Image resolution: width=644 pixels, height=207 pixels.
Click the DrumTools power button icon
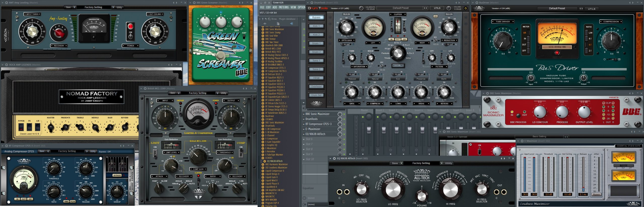pos(465,8)
